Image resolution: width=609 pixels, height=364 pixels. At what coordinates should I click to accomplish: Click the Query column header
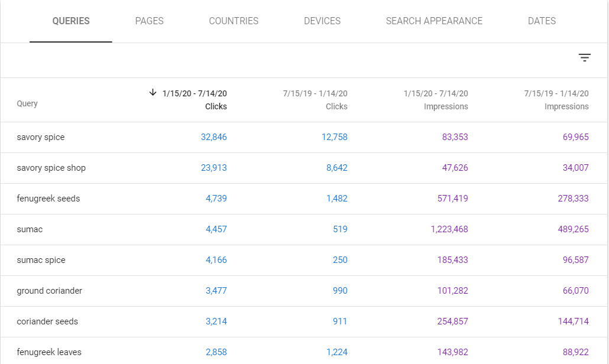click(x=27, y=103)
